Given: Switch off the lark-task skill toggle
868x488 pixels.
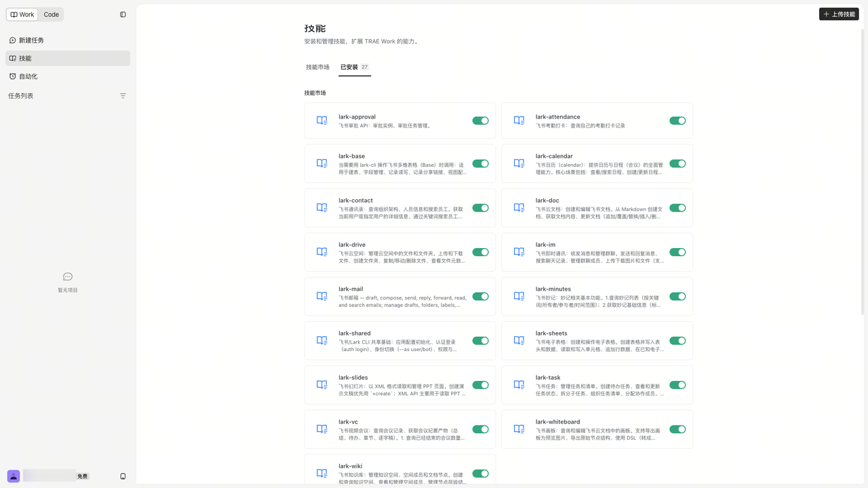Looking at the screenshot, I should (677, 385).
